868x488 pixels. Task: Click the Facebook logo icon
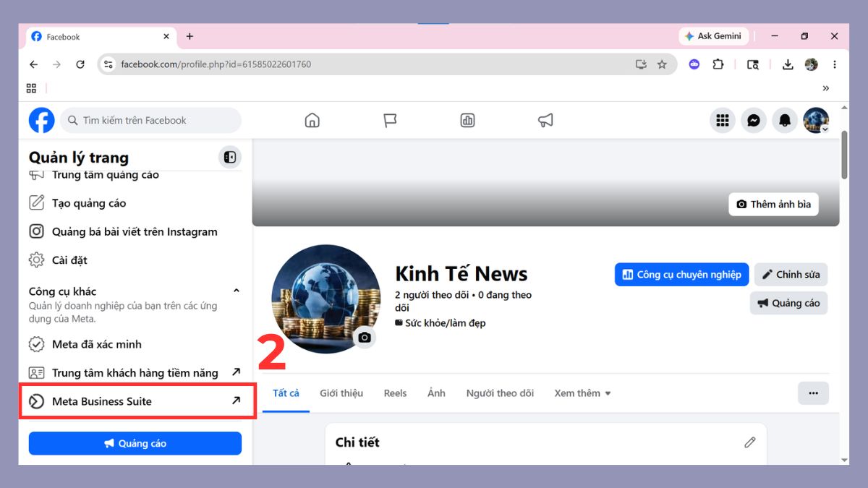pos(41,120)
